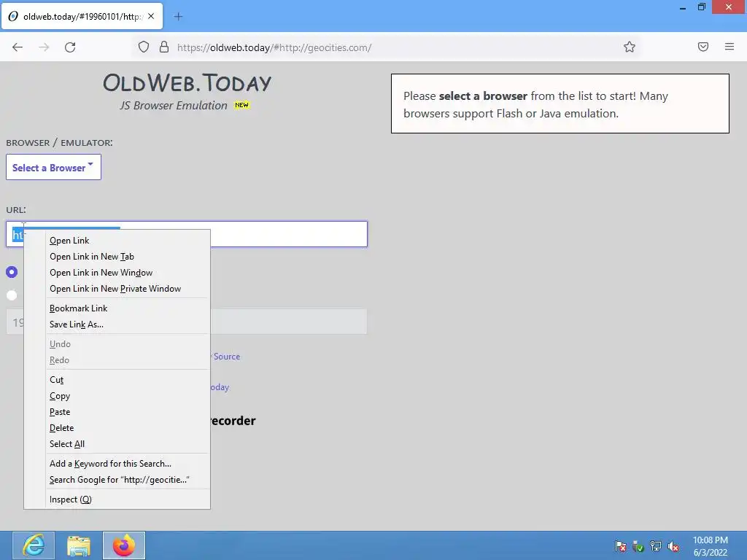This screenshot has width=747, height=560.
Task: Click the Safely Remove Hardware tray icon
Action: [x=638, y=546]
